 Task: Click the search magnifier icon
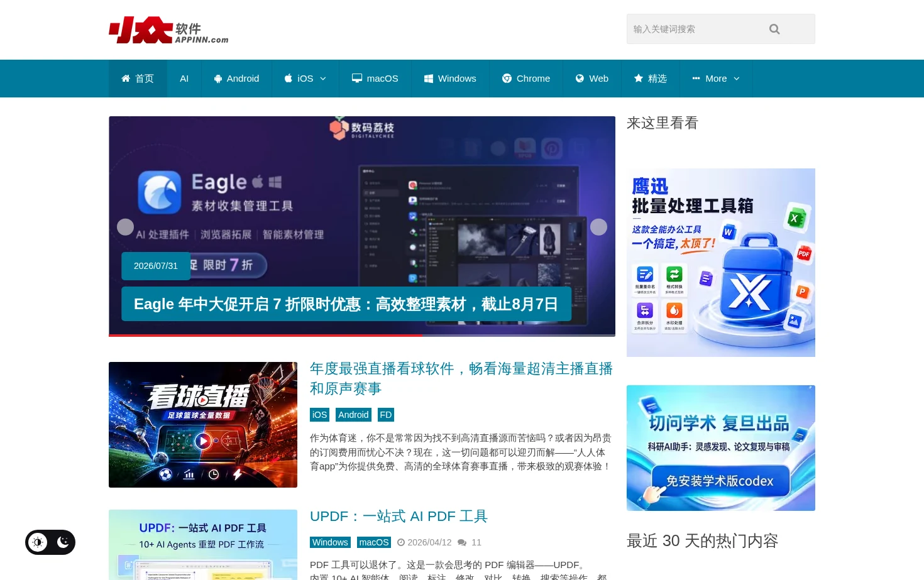pos(774,29)
